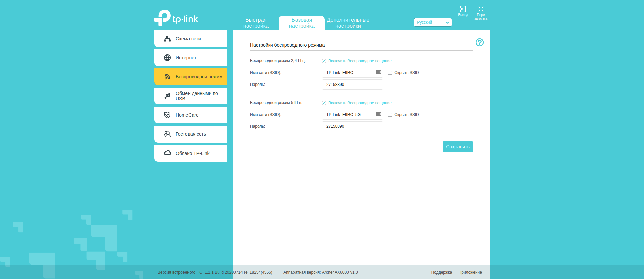Click the Reboot (Перезагрузка) icon

click(481, 10)
